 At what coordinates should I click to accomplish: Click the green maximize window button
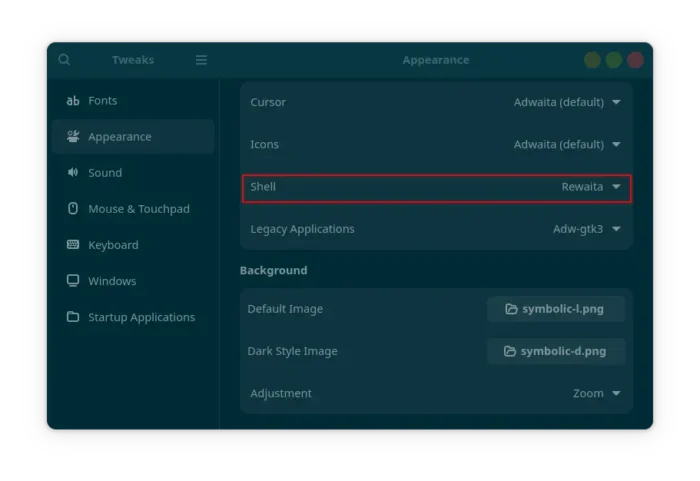coord(614,60)
